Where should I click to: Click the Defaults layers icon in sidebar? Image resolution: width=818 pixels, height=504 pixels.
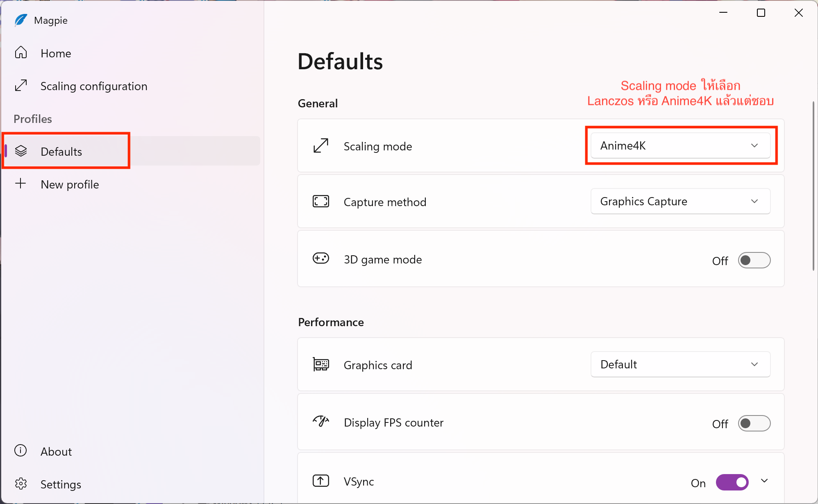pyautogui.click(x=21, y=151)
